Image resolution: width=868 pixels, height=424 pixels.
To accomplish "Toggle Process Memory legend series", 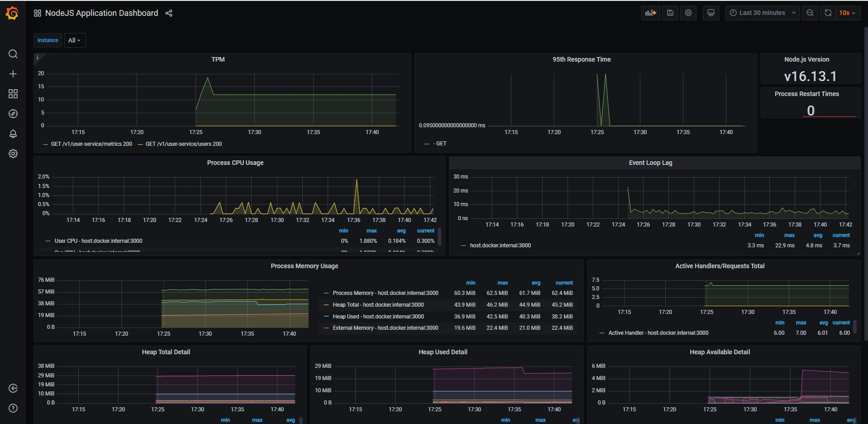I will pos(386,293).
